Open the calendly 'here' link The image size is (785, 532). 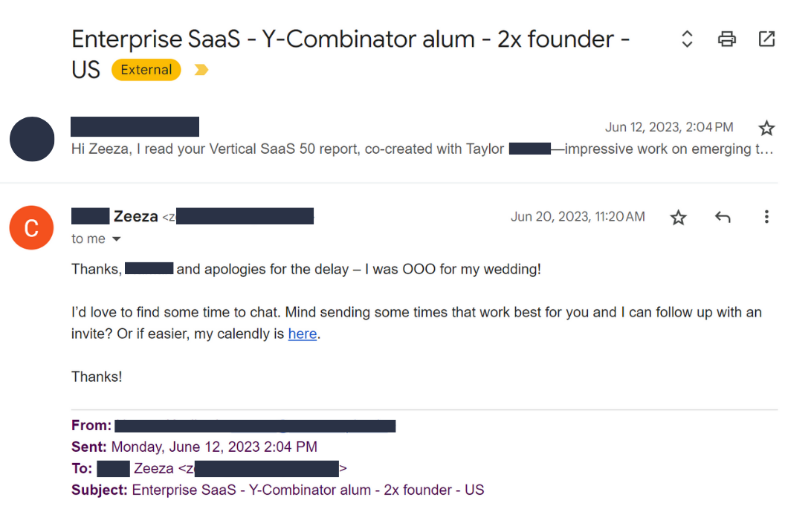[303, 334]
